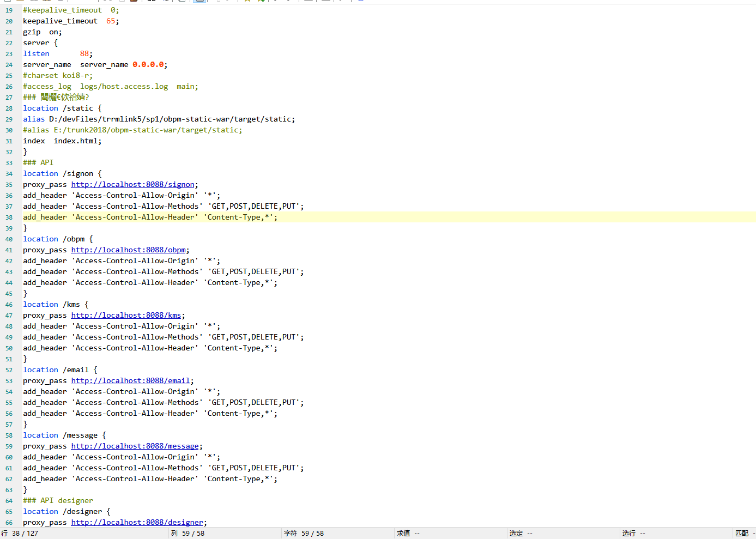The width and height of the screenshot is (756, 539).
Task: Click the '#charset koi8-r;' comment
Action: (x=58, y=76)
